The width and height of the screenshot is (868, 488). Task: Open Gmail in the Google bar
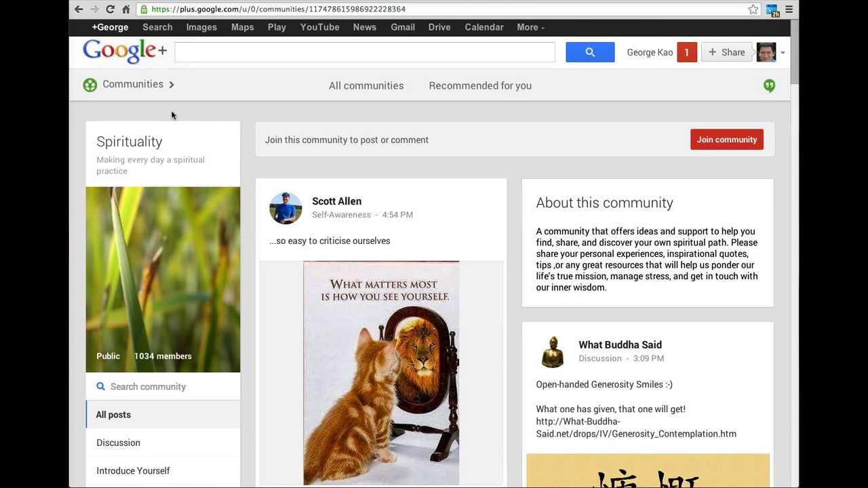(x=403, y=27)
